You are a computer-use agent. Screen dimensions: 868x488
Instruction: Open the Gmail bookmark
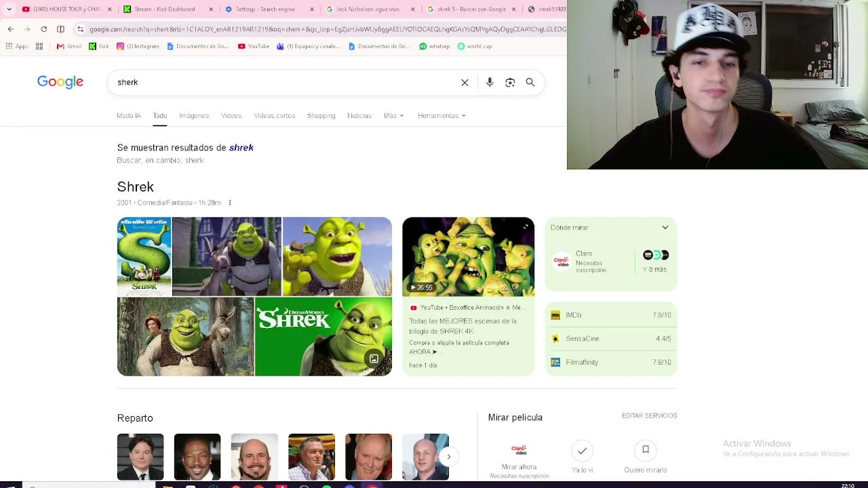click(x=69, y=46)
